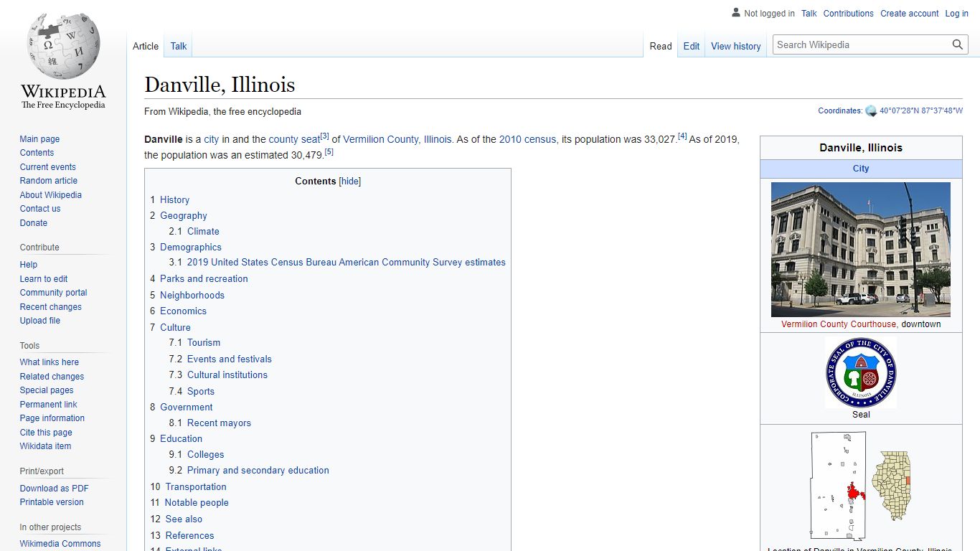Open Special pages link
The height and width of the screenshot is (551, 980).
click(47, 390)
